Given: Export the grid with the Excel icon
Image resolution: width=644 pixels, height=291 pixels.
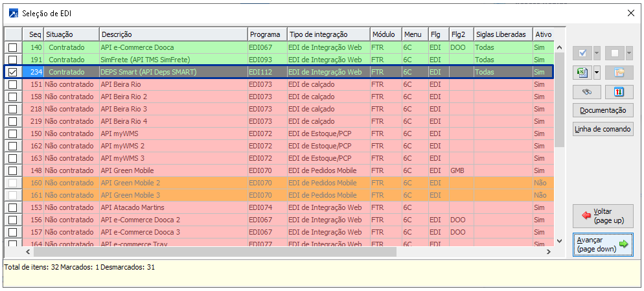Looking at the screenshot, I should pyautogui.click(x=582, y=72).
